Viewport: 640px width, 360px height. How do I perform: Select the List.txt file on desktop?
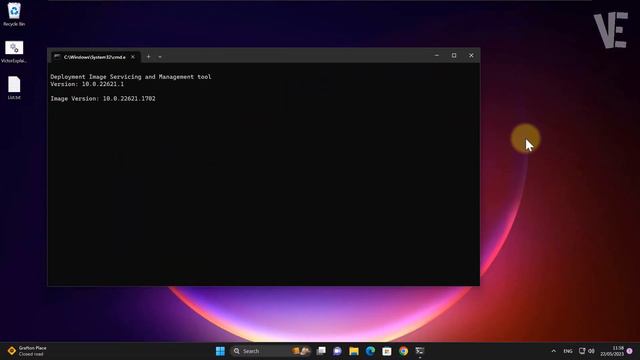pyautogui.click(x=14, y=88)
